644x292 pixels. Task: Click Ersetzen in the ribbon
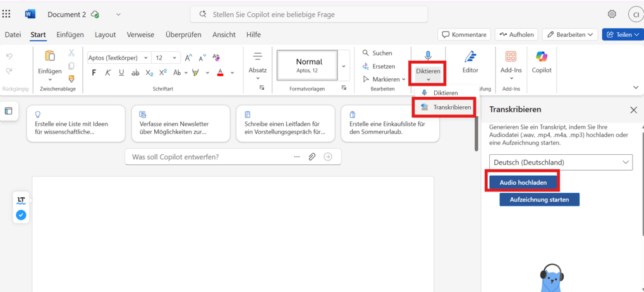[x=379, y=66]
